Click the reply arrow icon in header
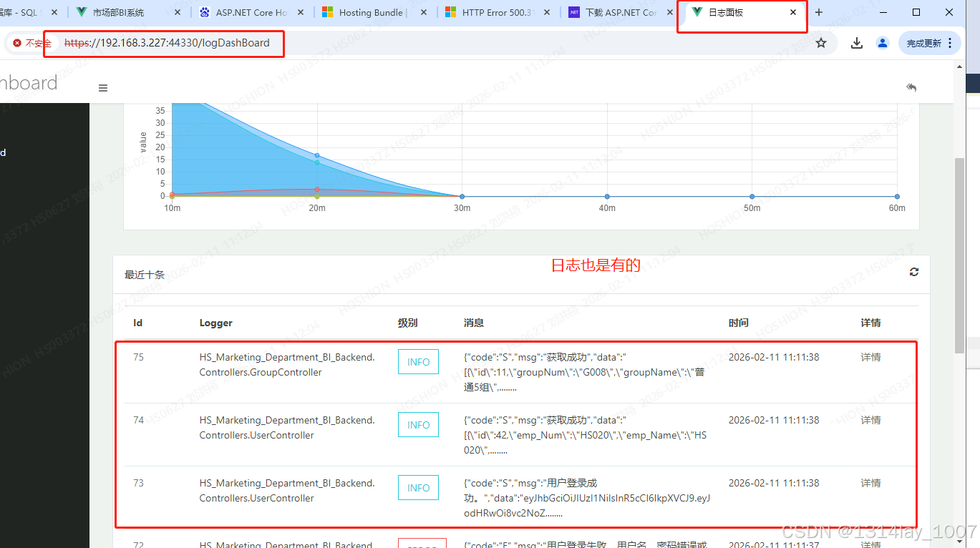Image resolution: width=980 pixels, height=548 pixels. (911, 87)
